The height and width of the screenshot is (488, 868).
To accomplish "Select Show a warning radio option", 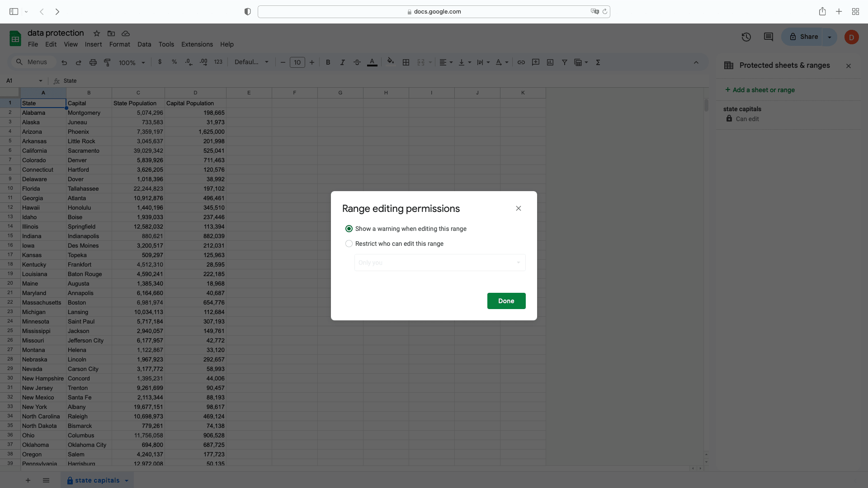I will (349, 229).
